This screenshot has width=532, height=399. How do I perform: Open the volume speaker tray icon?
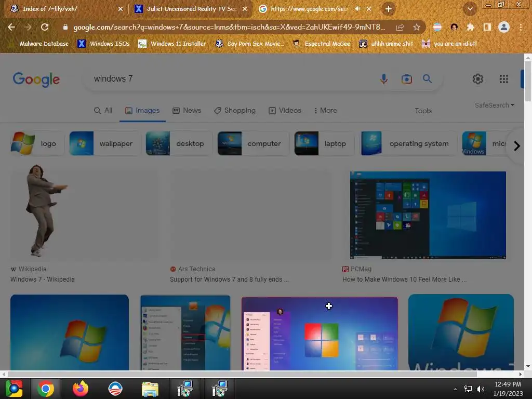point(481,389)
